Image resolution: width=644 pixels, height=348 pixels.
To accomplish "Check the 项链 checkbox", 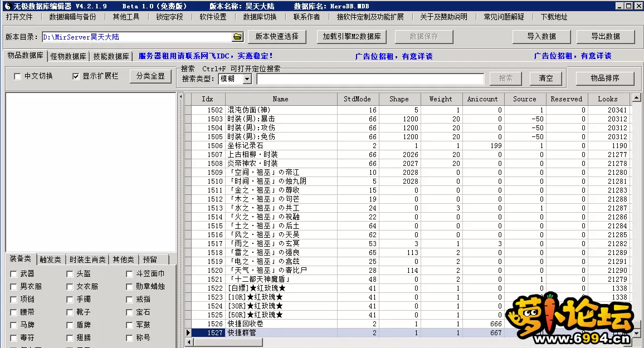I will (x=13, y=300).
